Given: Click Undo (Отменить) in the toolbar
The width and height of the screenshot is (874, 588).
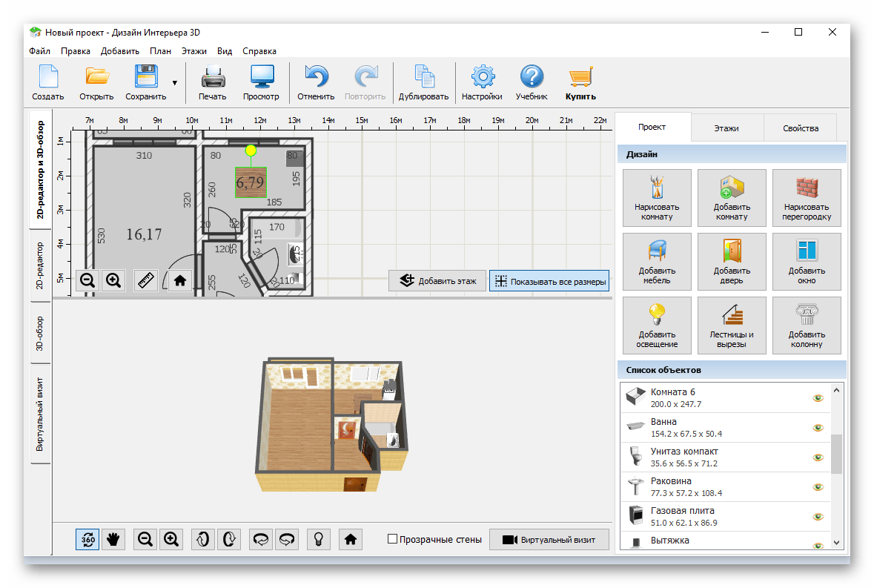Looking at the screenshot, I should pos(316,82).
